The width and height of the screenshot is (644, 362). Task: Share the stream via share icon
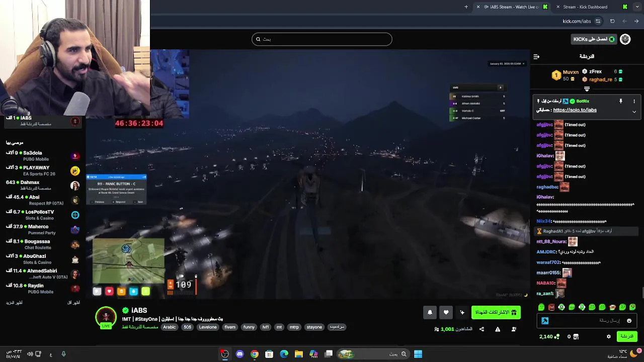(481, 329)
